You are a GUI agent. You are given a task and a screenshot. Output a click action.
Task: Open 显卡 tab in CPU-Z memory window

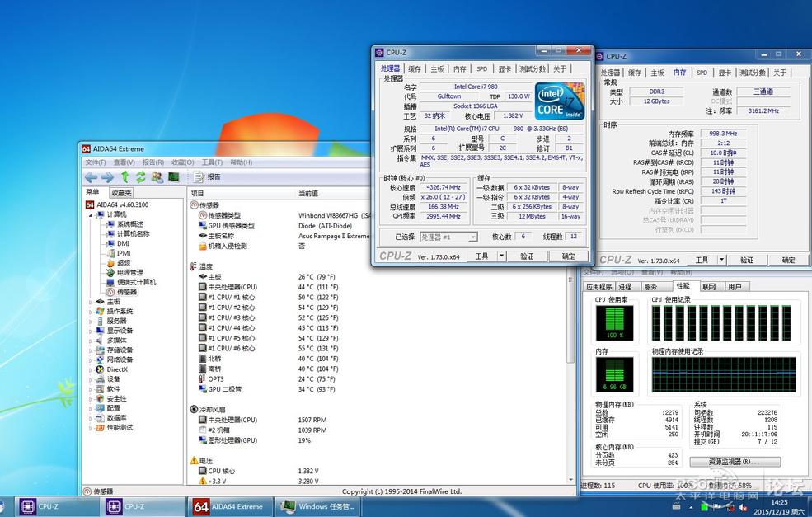725,73
